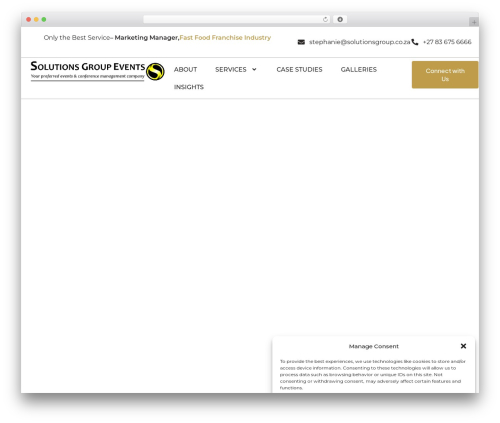Screen dimensions: 500x423
Task: Click the +27 83 675 6666 phone number
Action: [447, 42]
